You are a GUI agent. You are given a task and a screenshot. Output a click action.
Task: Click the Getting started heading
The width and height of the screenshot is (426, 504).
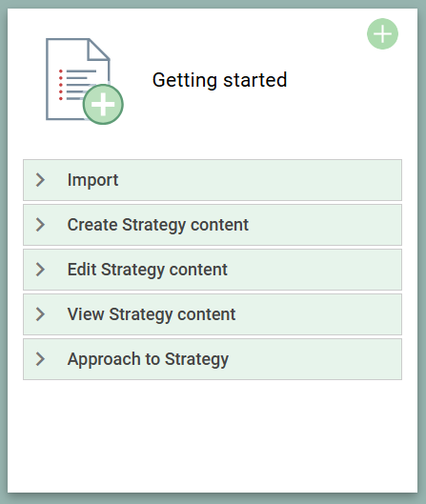pyautogui.click(x=219, y=80)
